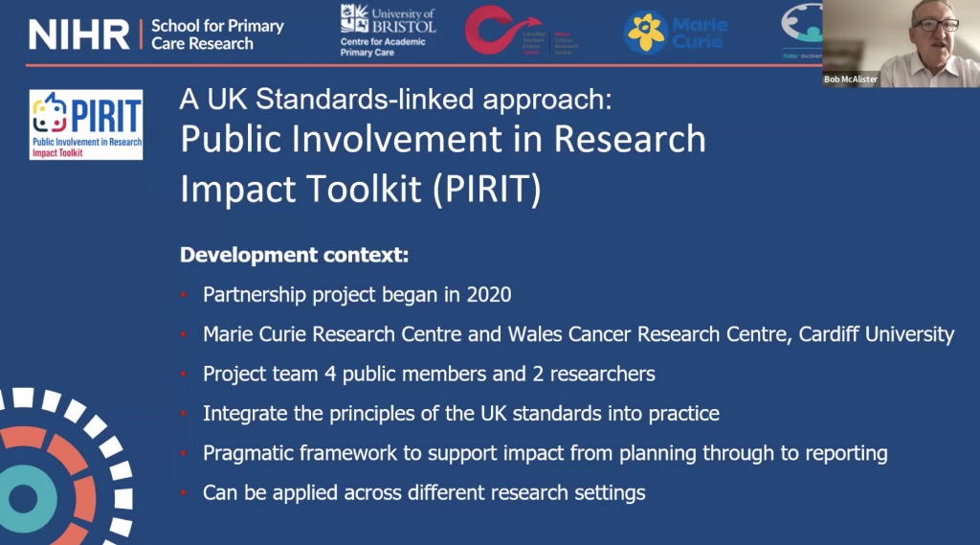Click the NIHR logo in header
Image resolution: width=980 pixels, height=545 pixels.
click(x=78, y=33)
